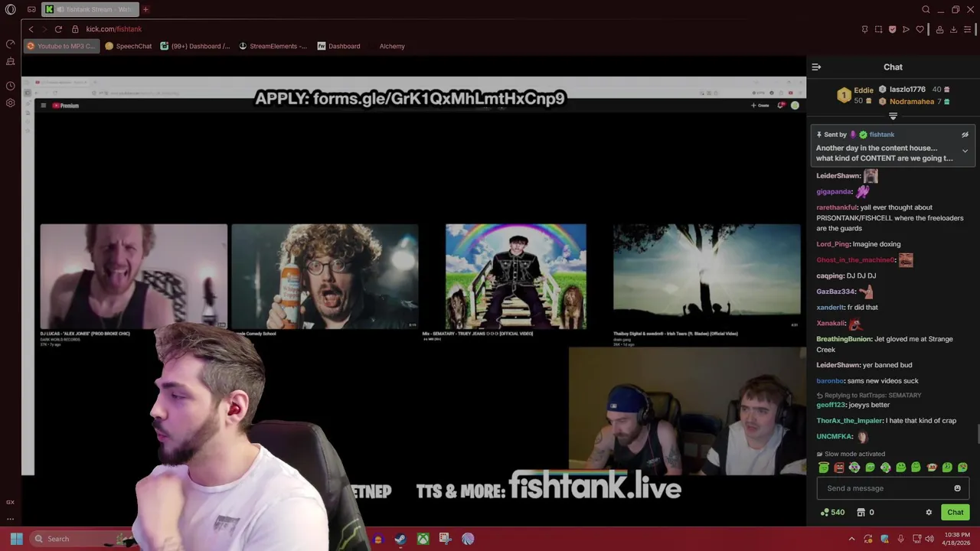The width and height of the screenshot is (980, 551).
Task: Open the microphone tray icon
Action: [900, 539]
